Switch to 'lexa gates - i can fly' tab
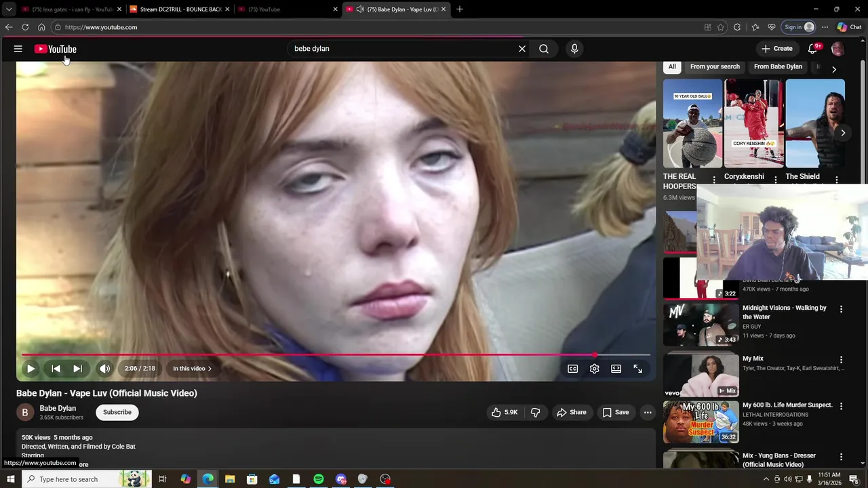868x488 pixels. coord(71,9)
